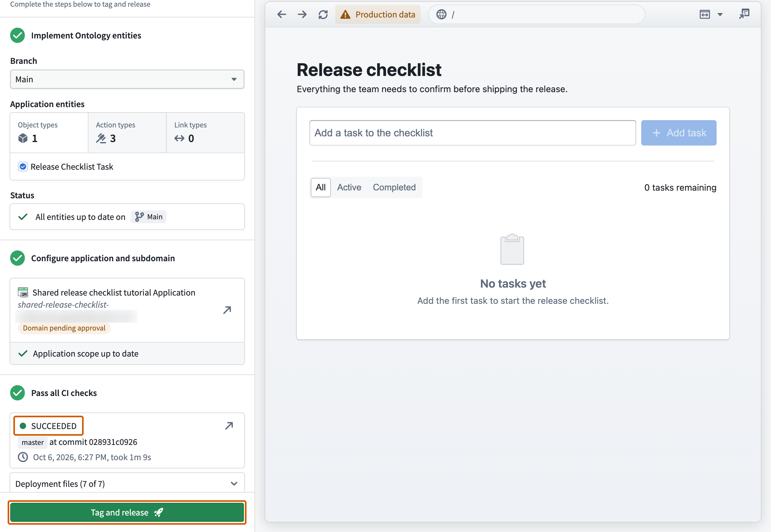Image resolution: width=771 pixels, height=532 pixels.
Task: Click the master branch tag
Action: point(33,442)
